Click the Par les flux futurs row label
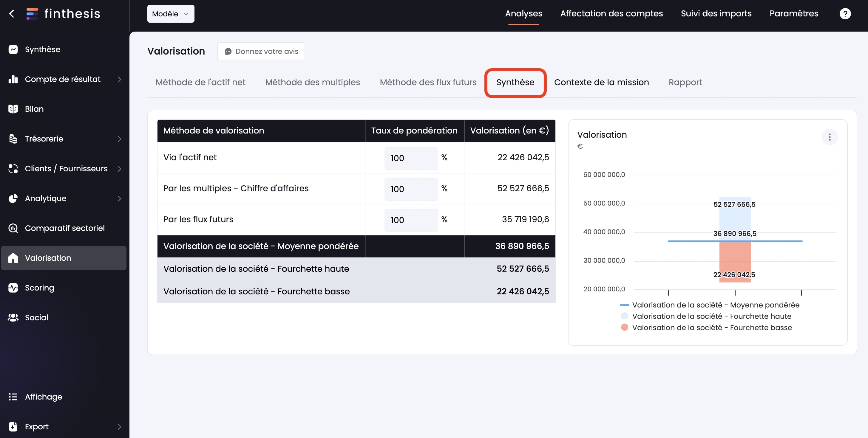This screenshot has height=438, width=868. pyautogui.click(x=198, y=220)
